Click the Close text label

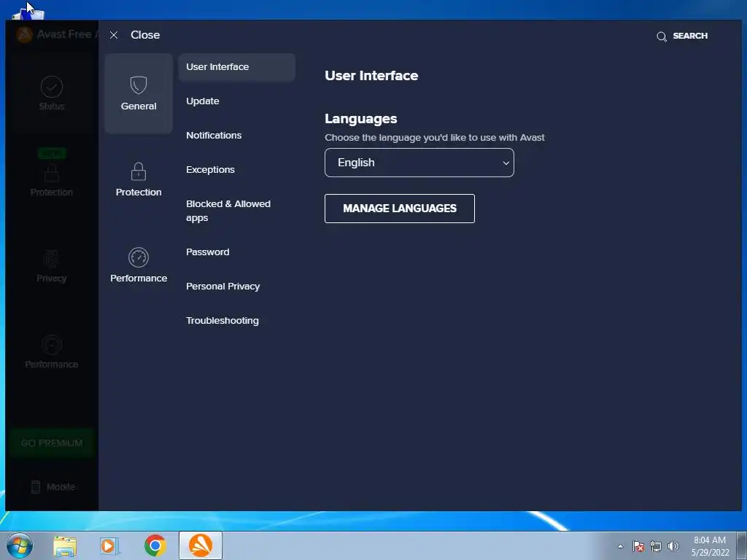(x=145, y=35)
